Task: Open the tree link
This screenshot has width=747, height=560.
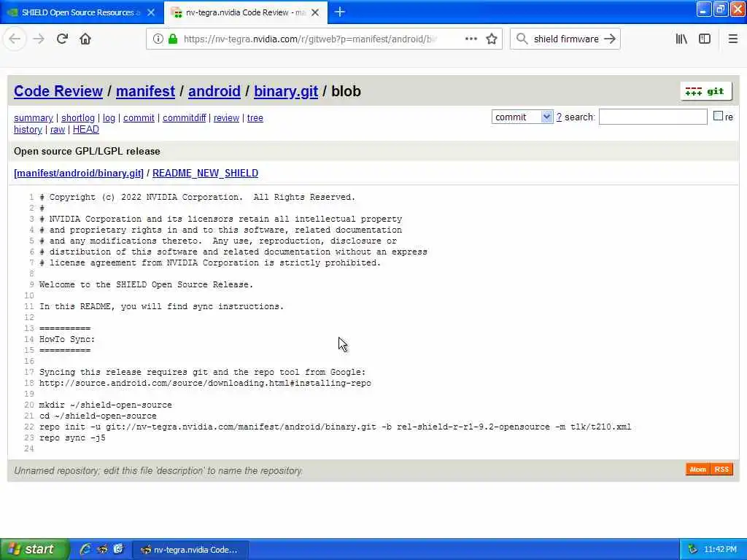Action: point(255,117)
